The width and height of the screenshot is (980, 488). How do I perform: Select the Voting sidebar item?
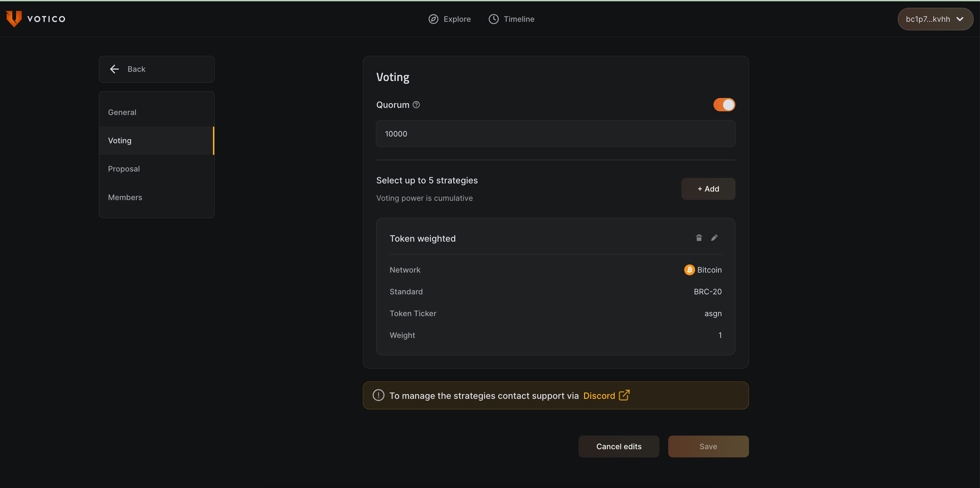pos(120,141)
